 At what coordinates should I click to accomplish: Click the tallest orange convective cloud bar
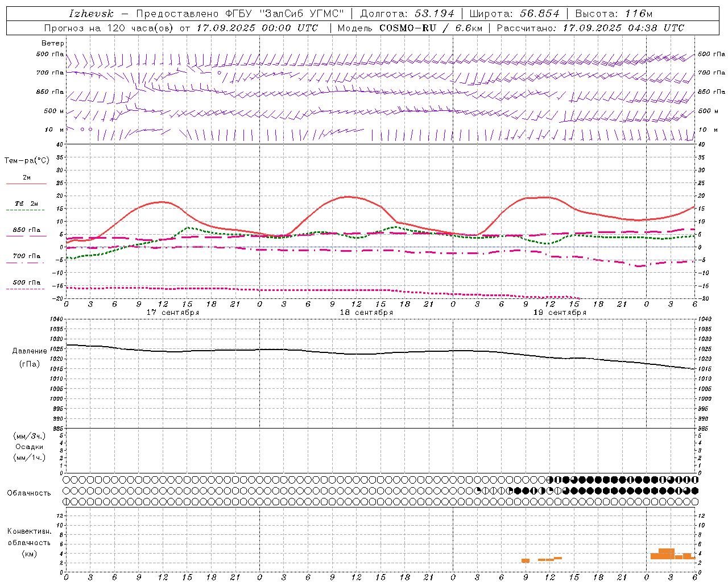click(x=667, y=554)
